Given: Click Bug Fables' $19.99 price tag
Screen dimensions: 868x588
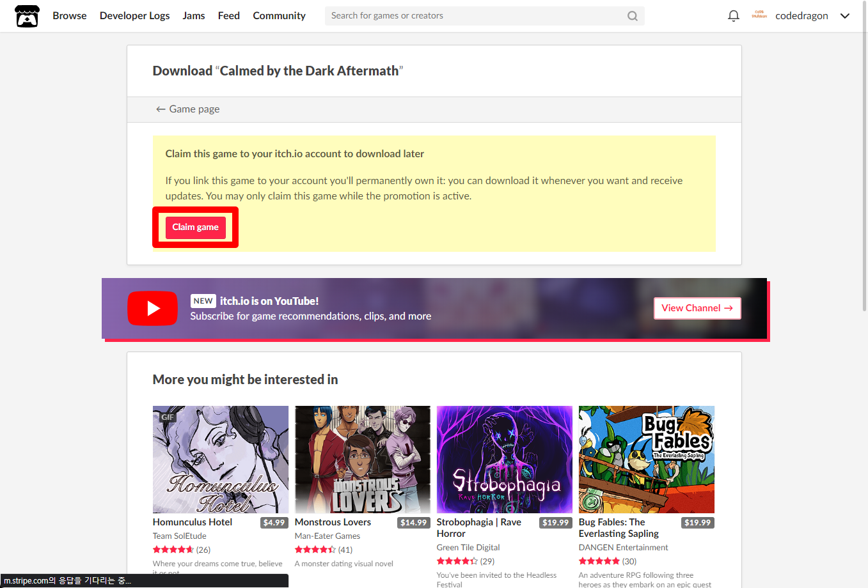Looking at the screenshot, I should pyautogui.click(x=697, y=523).
